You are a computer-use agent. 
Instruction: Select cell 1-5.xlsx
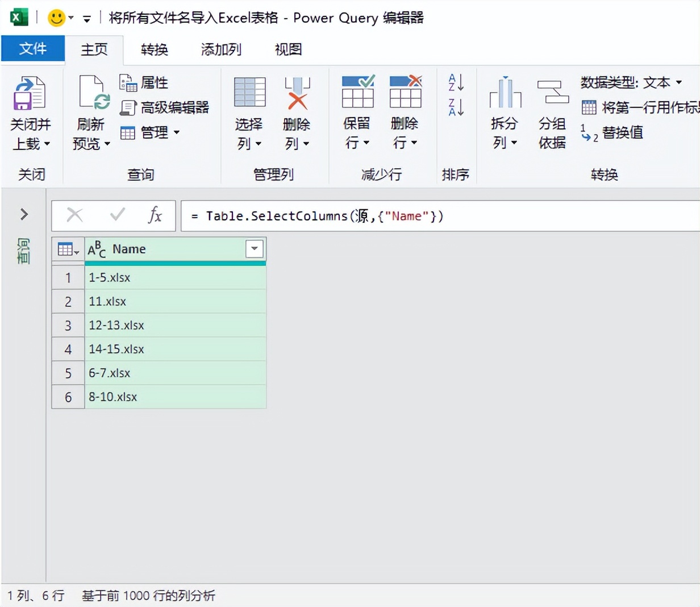click(176, 277)
